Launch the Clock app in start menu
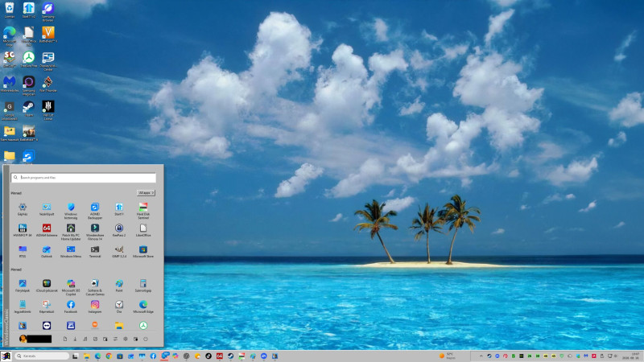The image size is (644, 362). 119,306
